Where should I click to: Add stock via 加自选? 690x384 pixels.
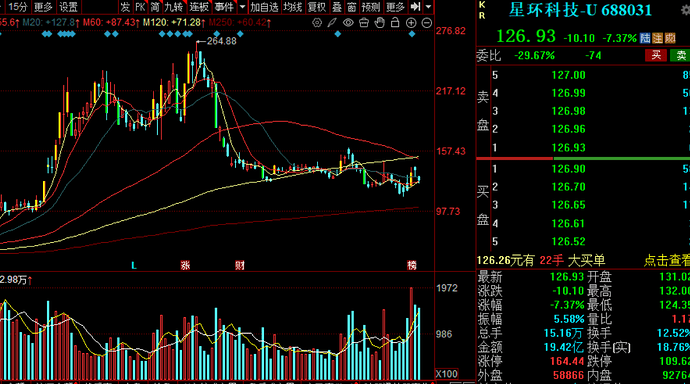tap(264, 7)
